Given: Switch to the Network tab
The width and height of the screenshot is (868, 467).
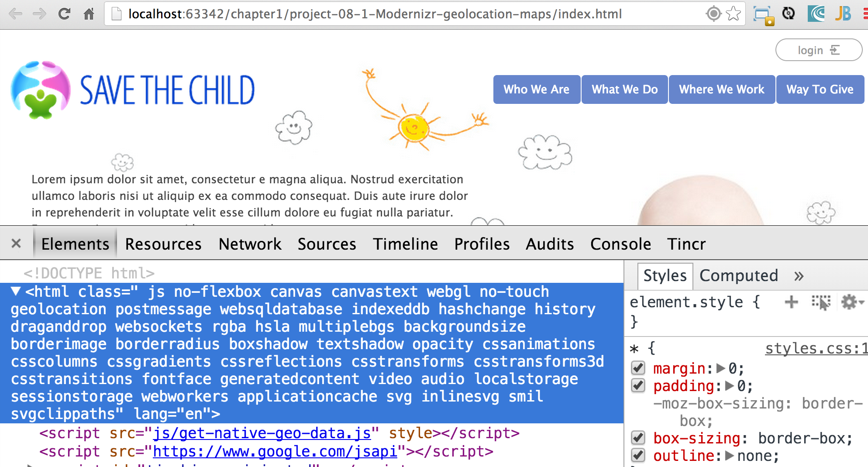Looking at the screenshot, I should [250, 244].
